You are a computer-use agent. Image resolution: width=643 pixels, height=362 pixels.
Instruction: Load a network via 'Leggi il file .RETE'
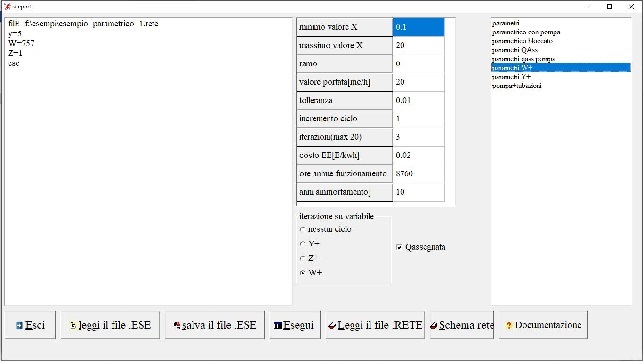(375, 325)
